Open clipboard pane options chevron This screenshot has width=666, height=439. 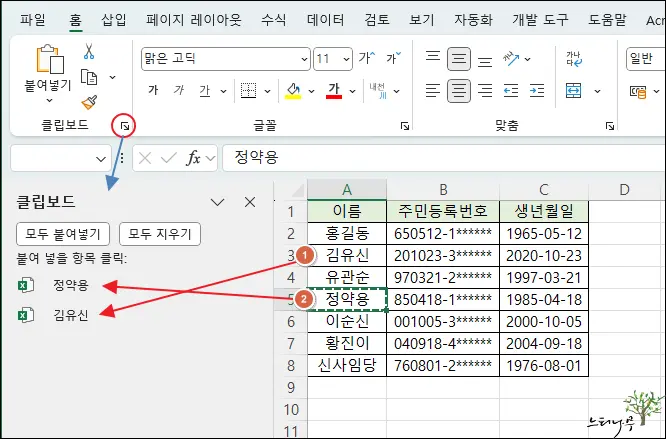click(217, 202)
